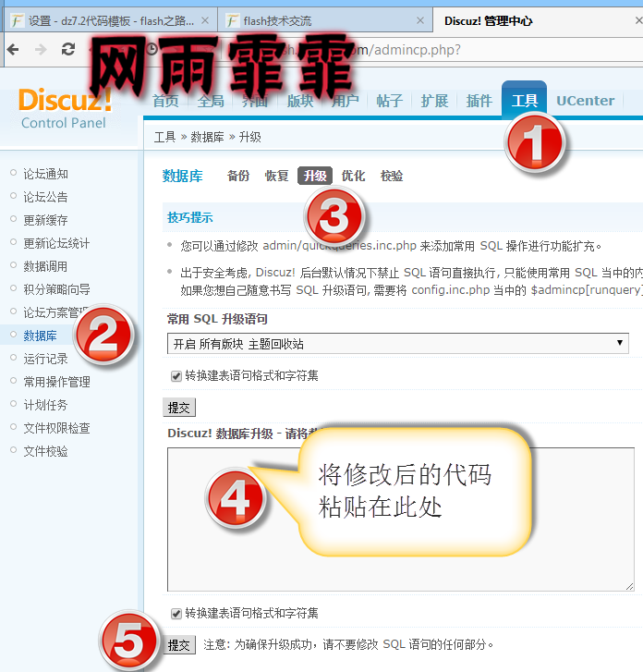Open 论坛公告 in the sidebar
Screen dimensions: 643x672
point(45,197)
